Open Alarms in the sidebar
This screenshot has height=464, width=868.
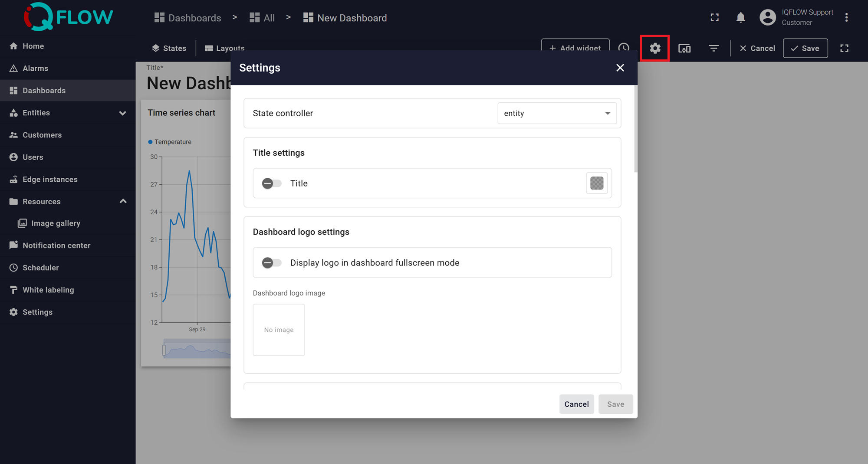[x=35, y=69]
